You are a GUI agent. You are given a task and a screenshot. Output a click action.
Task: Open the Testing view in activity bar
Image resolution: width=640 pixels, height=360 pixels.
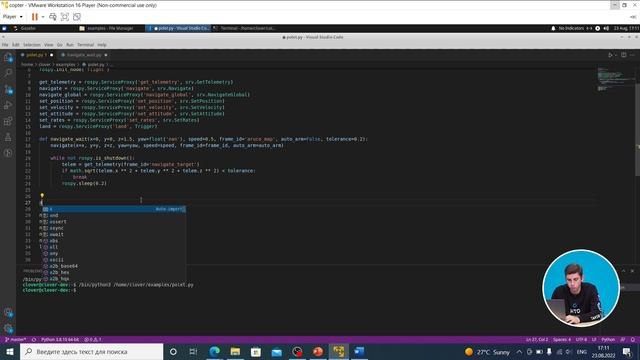(8, 137)
